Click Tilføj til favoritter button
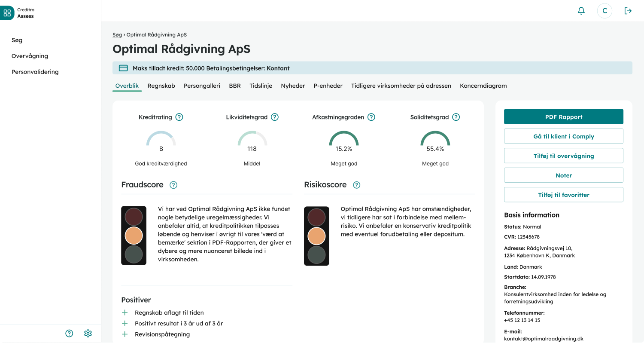 564,194
